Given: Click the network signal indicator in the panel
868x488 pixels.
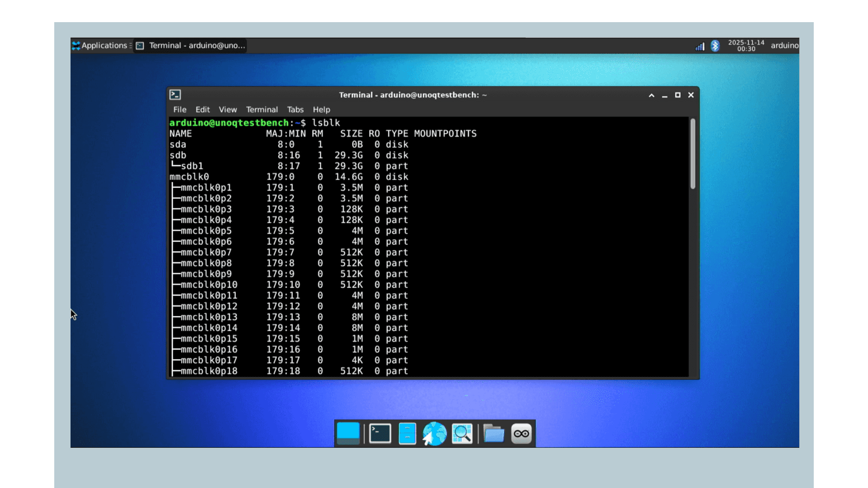Looking at the screenshot, I should 699,46.
